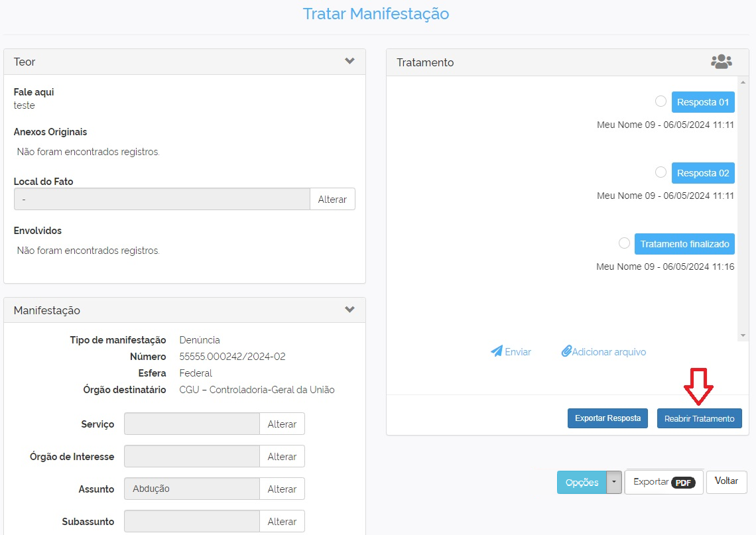Click the Reabrir Tratamento button
The width and height of the screenshot is (756, 535).
(699, 418)
